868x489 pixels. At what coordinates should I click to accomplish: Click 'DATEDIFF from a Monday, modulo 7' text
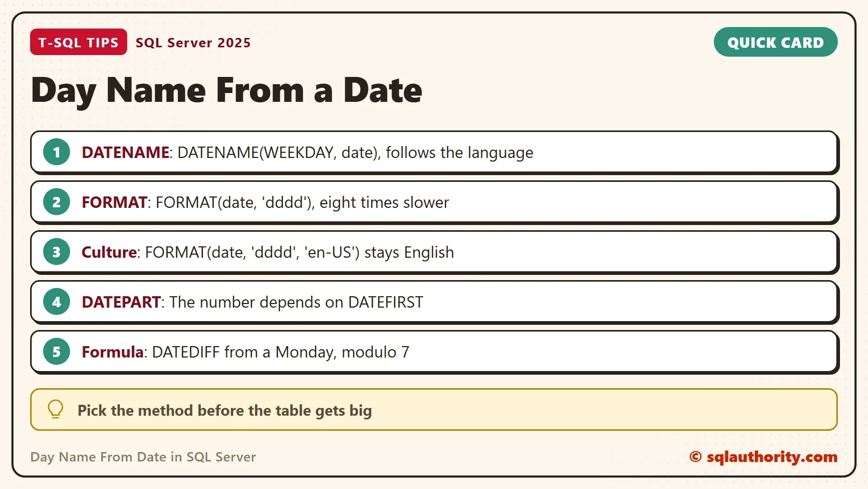(x=281, y=352)
